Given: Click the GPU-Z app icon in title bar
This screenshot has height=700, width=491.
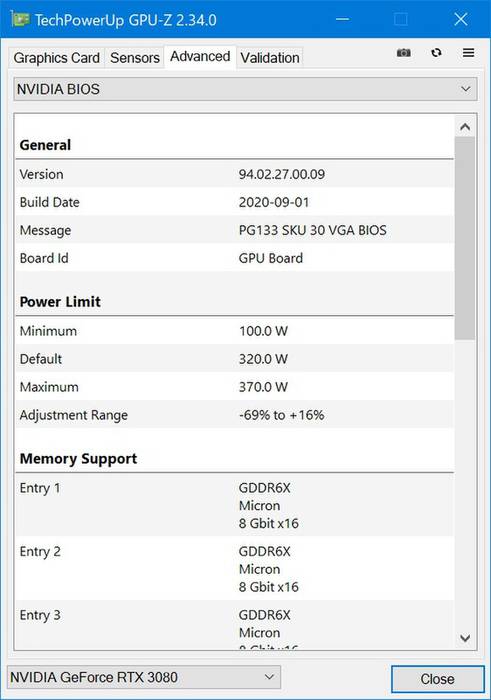Looking at the screenshot, I should click(x=20, y=19).
